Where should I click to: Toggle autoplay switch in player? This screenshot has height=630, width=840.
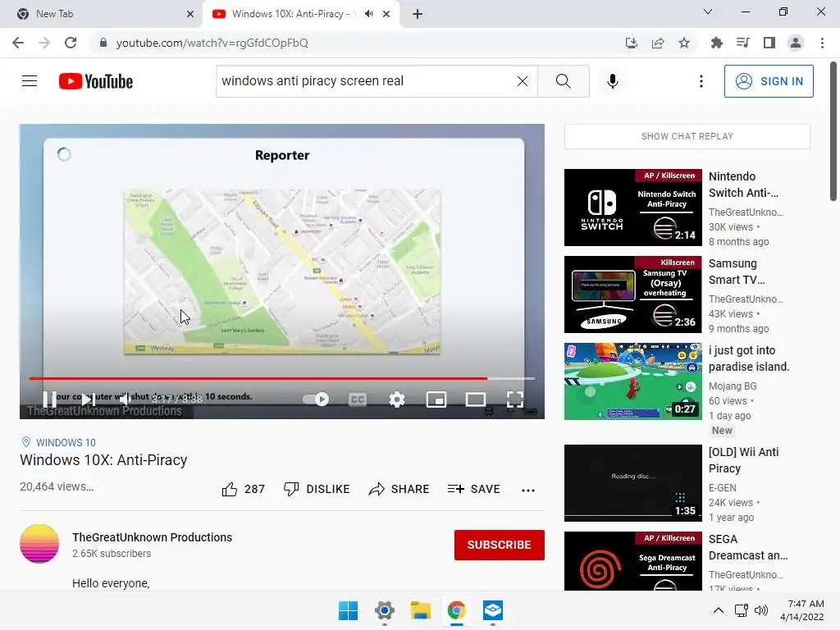(x=316, y=399)
